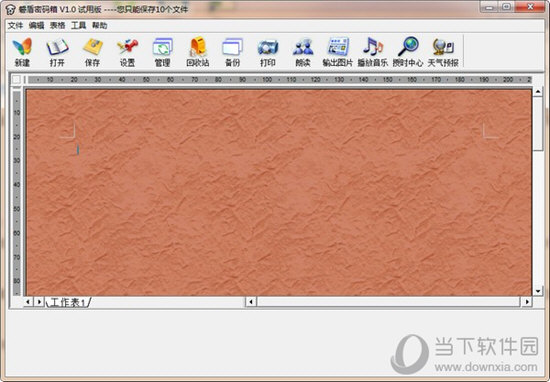The width and height of the screenshot is (550, 382).
Task: Print using the 打印 icon
Action: tap(268, 52)
